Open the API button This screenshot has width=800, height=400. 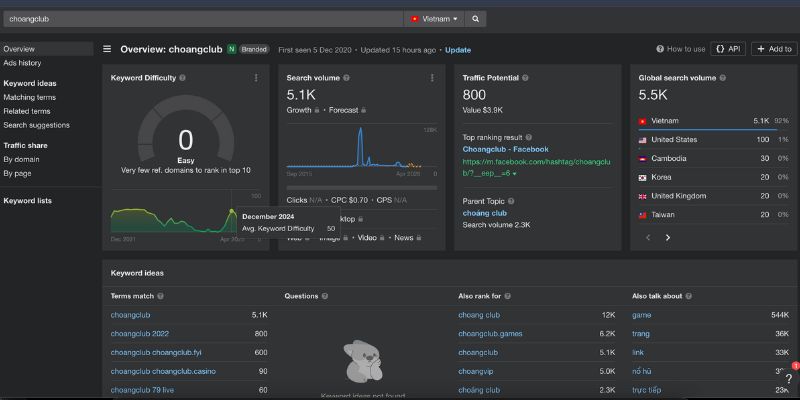[x=728, y=49]
